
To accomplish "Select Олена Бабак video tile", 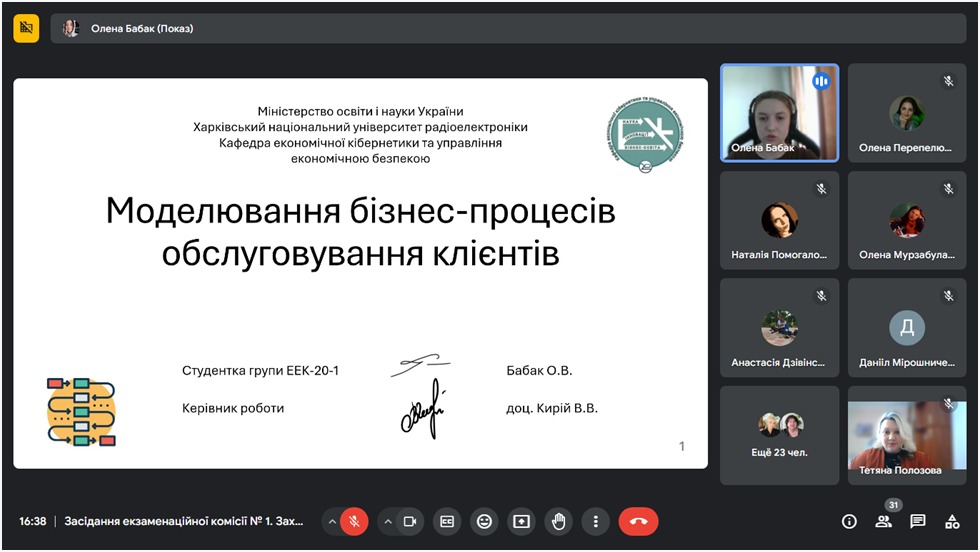I will (779, 113).
